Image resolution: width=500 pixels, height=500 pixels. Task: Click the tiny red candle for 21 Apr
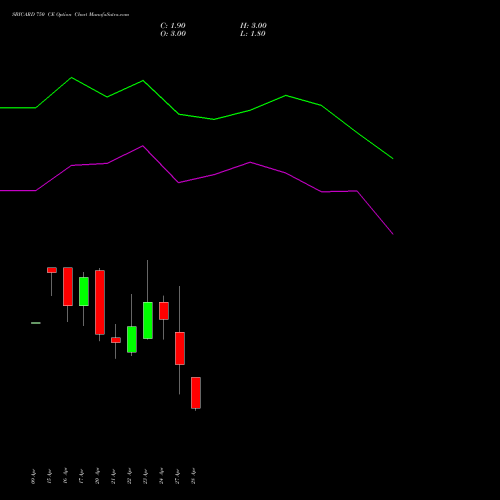coord(116,340)
